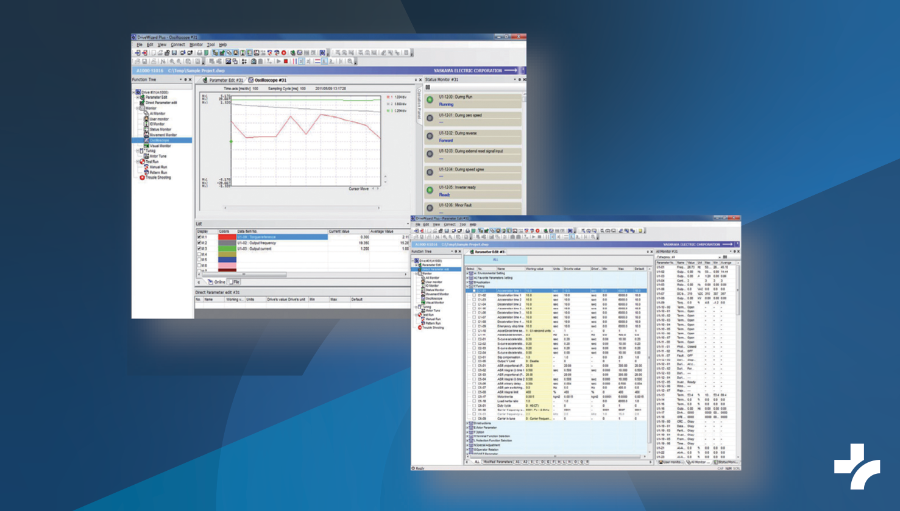Select the Acceleration time 2 parameter row
The height and width of the screenshot is (511, 900).
(x=556, y=300)
